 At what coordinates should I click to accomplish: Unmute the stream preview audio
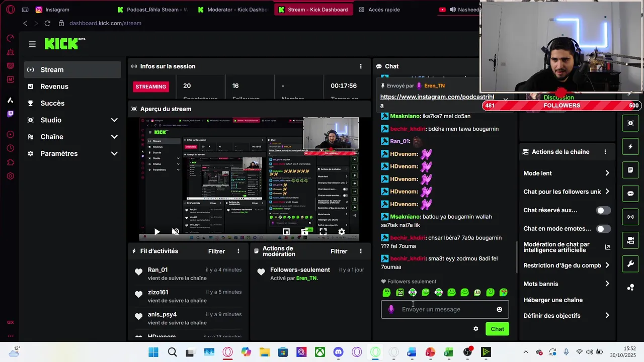coord(175,232)
